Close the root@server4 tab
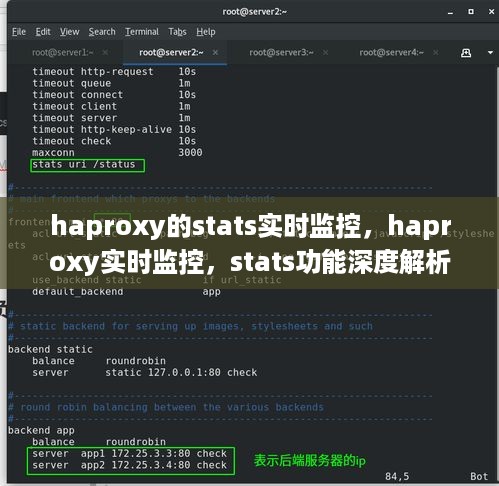499x486 pixels. tap(435, 52)
